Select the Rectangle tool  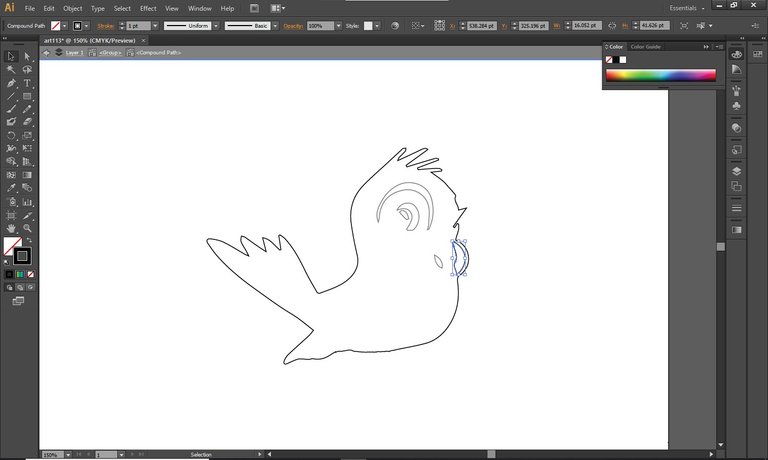tap(27, 96)
